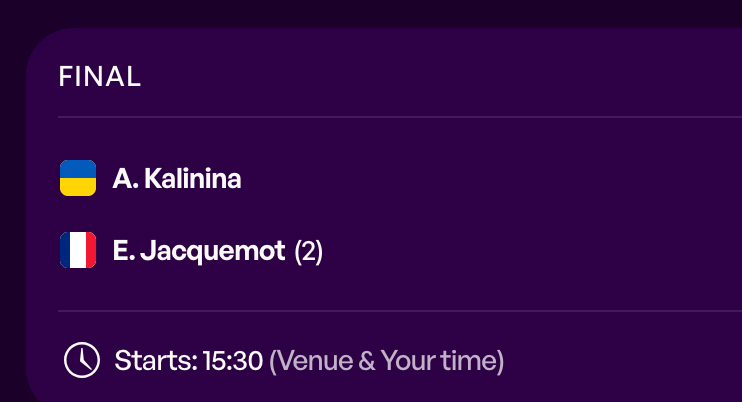Click the 15:30 start time value
The width and height of the screenshot is (742, 402).
[x=232, y=361]
